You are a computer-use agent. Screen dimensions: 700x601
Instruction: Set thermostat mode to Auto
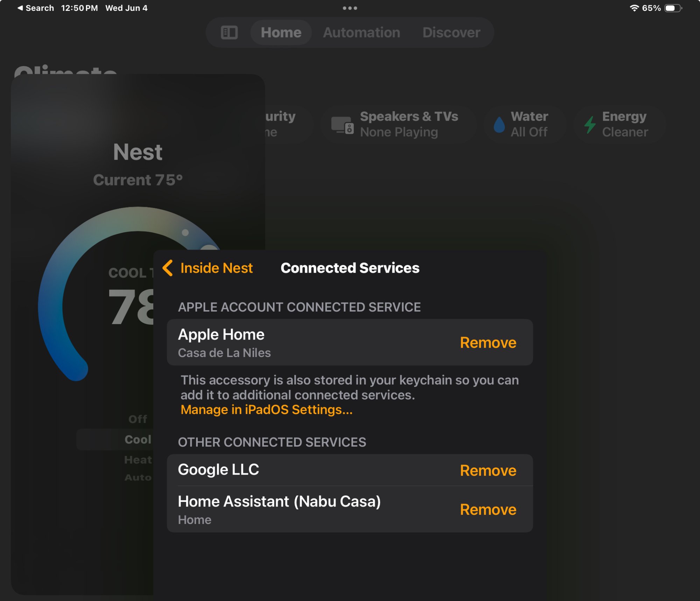pyautogui.click(x=138, y=477)
